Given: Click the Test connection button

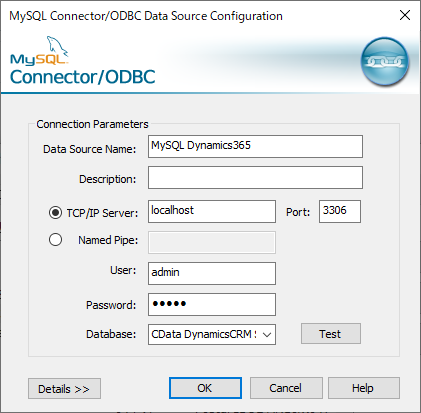Looking at the screenshot, I should tap(331, 334).
